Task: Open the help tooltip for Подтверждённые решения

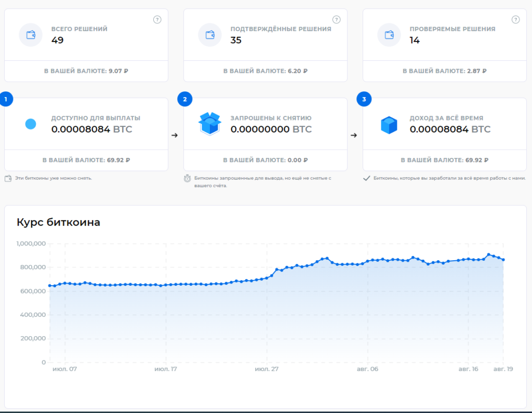Action: tap(336, 20)
